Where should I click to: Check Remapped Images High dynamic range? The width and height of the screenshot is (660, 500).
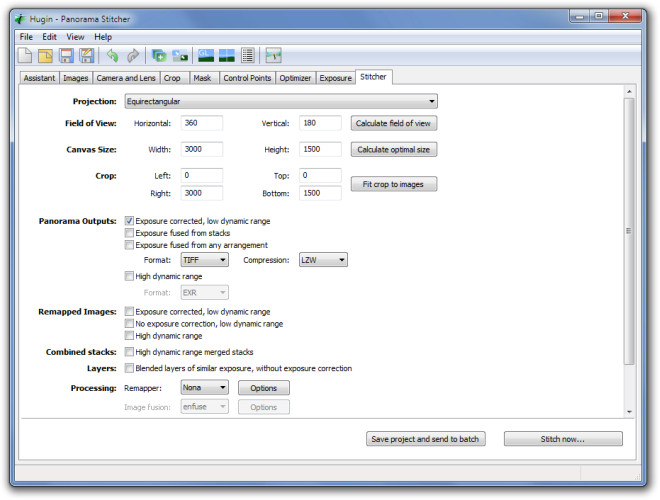[129, 335]
